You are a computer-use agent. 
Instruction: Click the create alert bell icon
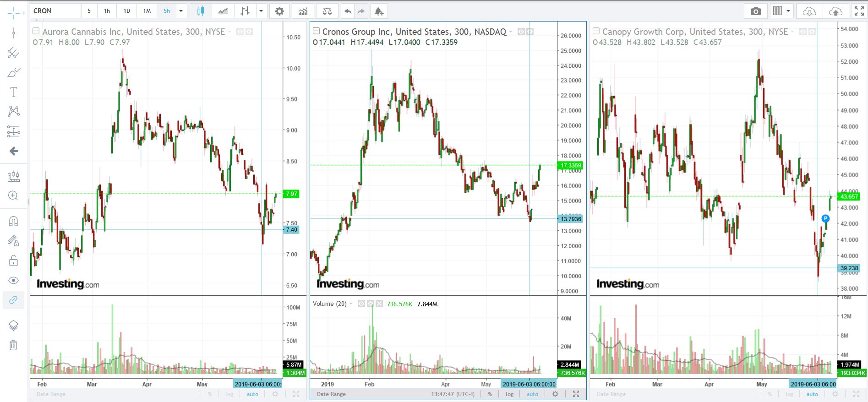(x=379, y=11)
